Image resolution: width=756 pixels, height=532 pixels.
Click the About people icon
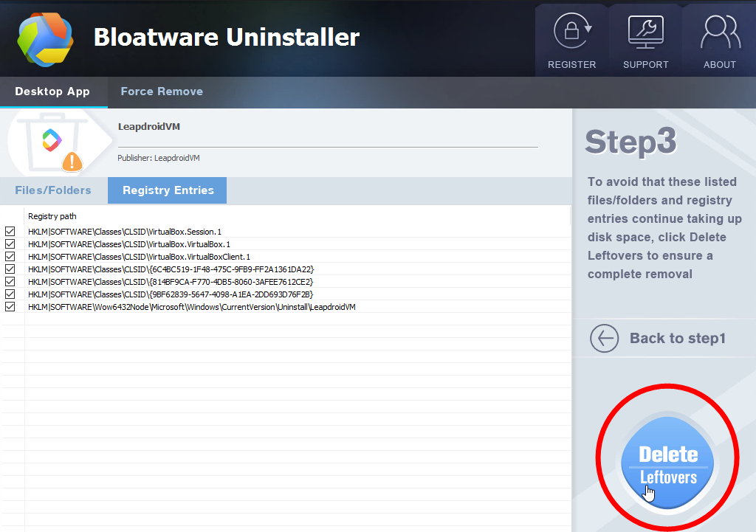pos(721,32)
